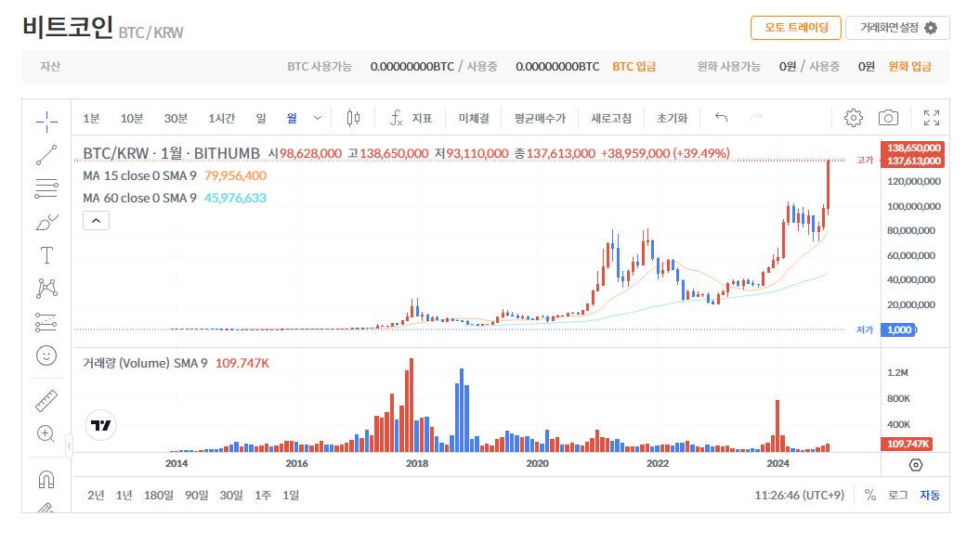Image resolution: width=980 pixels, height=542 pixels.
Task: Open the price scale settings hexagon icon
Action: click(916, 465)
